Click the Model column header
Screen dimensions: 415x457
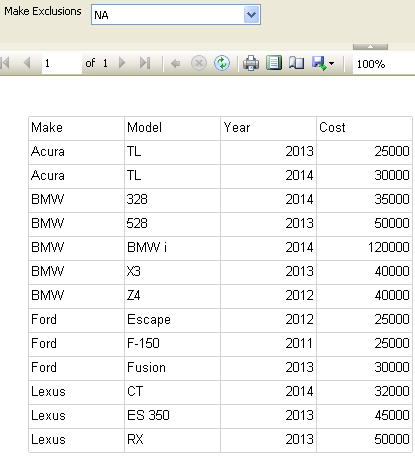click(172, 128)
